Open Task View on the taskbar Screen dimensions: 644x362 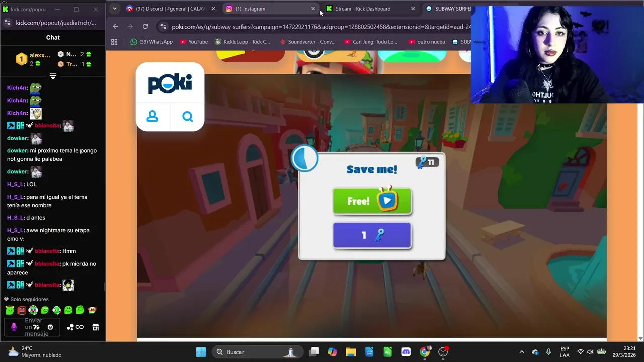click(x=314, y=352)
